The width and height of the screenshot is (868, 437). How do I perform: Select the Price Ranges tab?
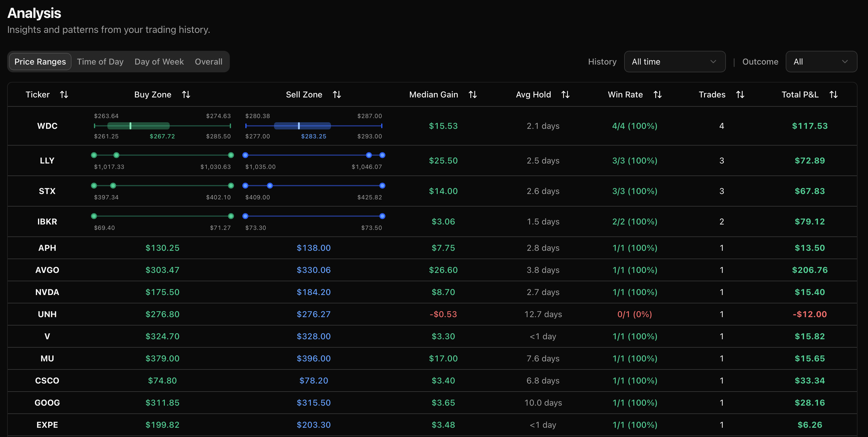click(40, 62)
